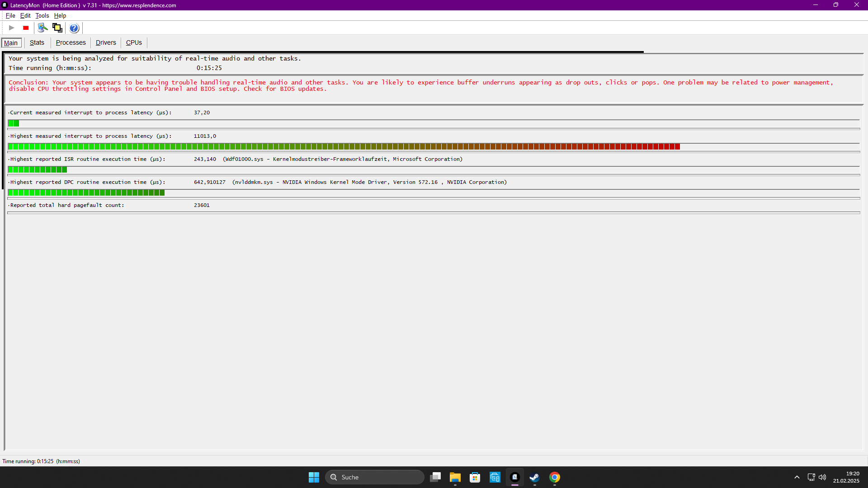Stop monitoring with the red square

tap(26, 28)
